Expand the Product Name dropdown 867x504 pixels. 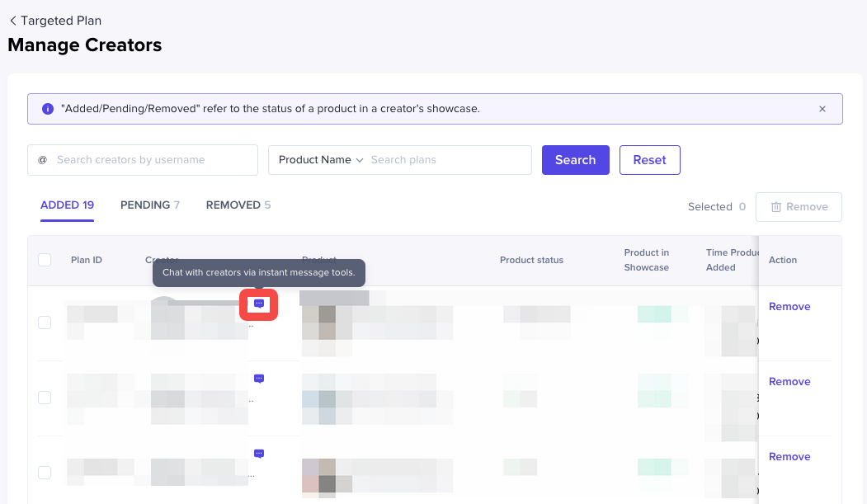(x=321, y=160)
